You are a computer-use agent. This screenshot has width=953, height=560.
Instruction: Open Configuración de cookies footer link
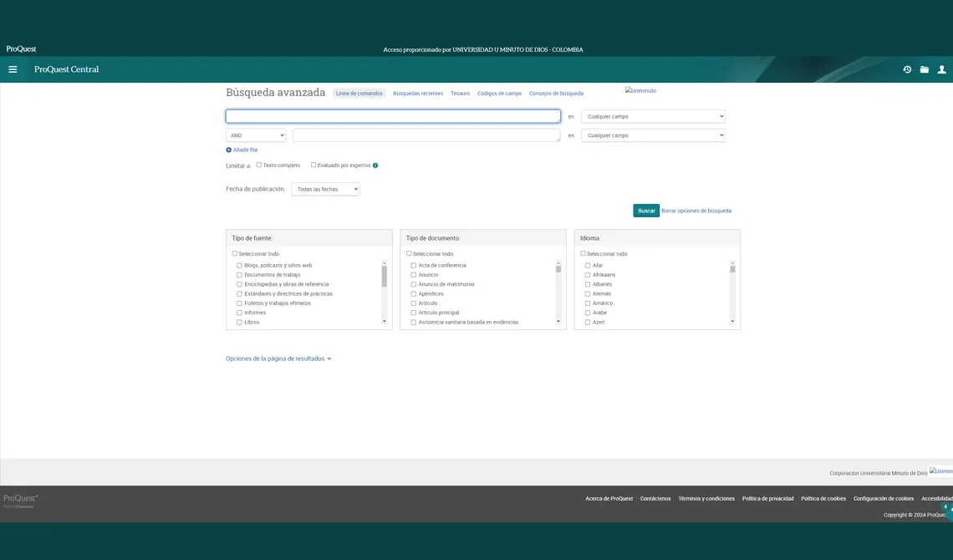click(x=884, y=499)
